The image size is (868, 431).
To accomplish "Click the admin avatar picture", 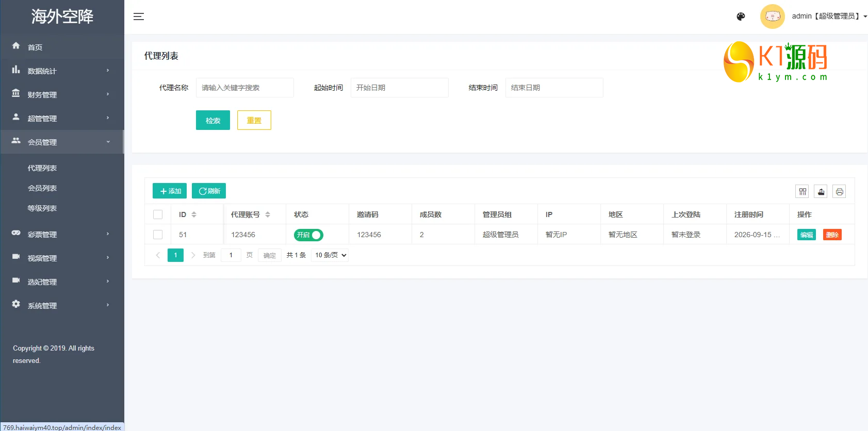I will click(772, 16).
